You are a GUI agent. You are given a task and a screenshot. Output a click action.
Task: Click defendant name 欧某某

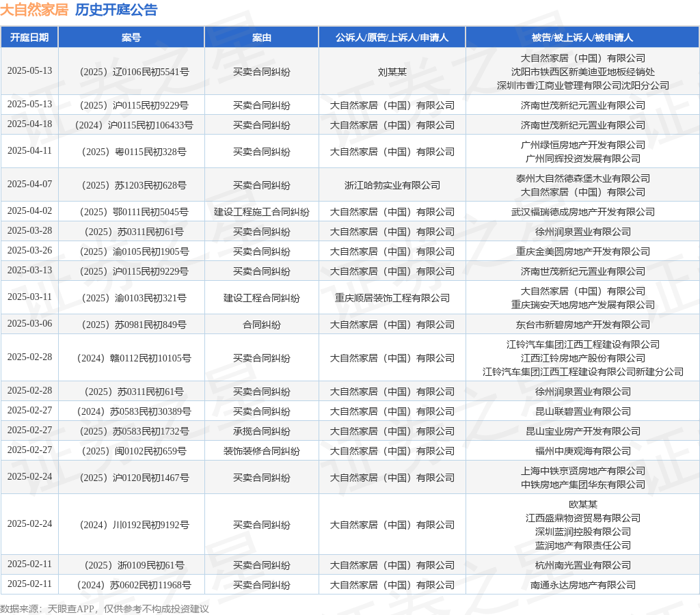pyautogui.click(x=582, y=504)
